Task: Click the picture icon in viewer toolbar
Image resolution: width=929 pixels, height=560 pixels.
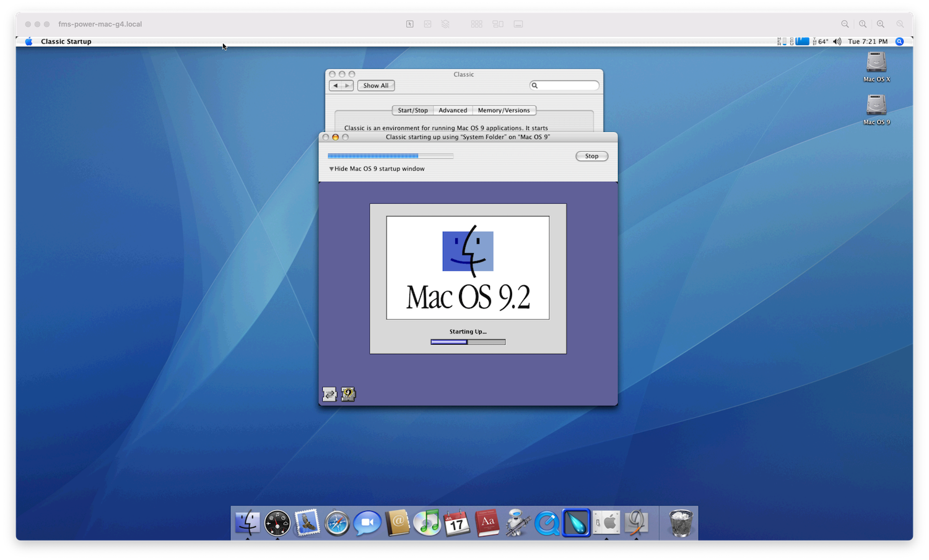Action: 427,24
